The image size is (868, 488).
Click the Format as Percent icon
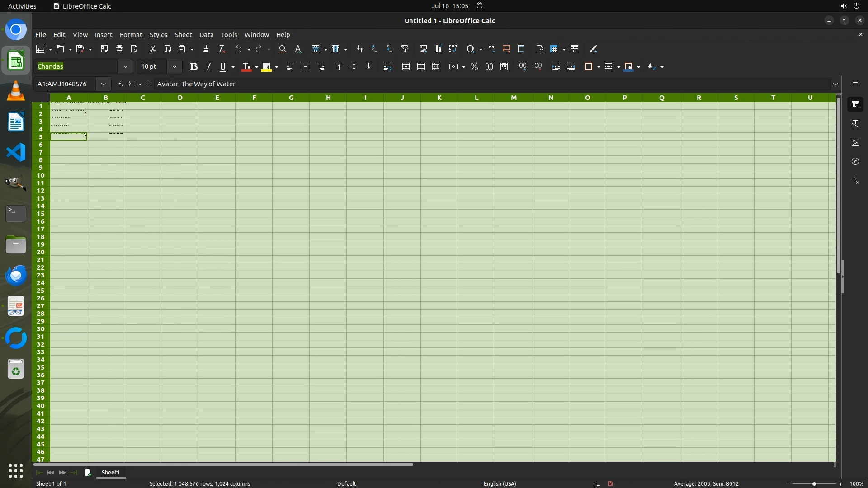(474, 66)
